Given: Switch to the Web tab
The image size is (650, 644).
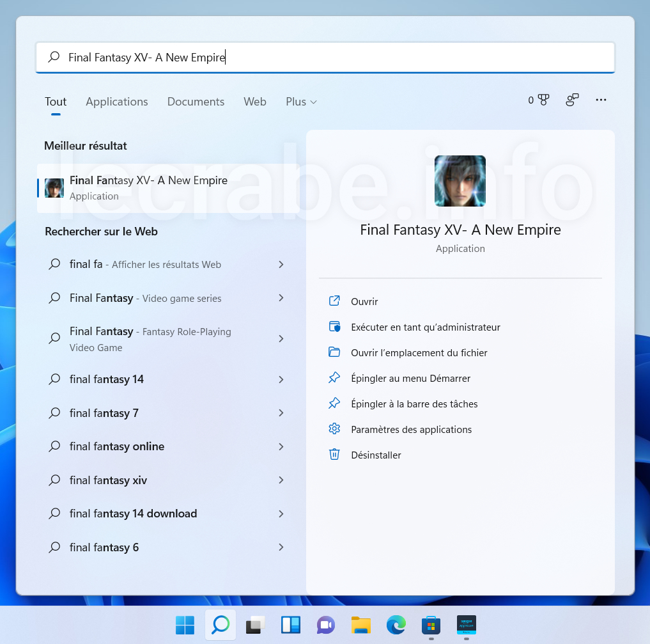Looking at the screenshot, I should coord(255,102).
